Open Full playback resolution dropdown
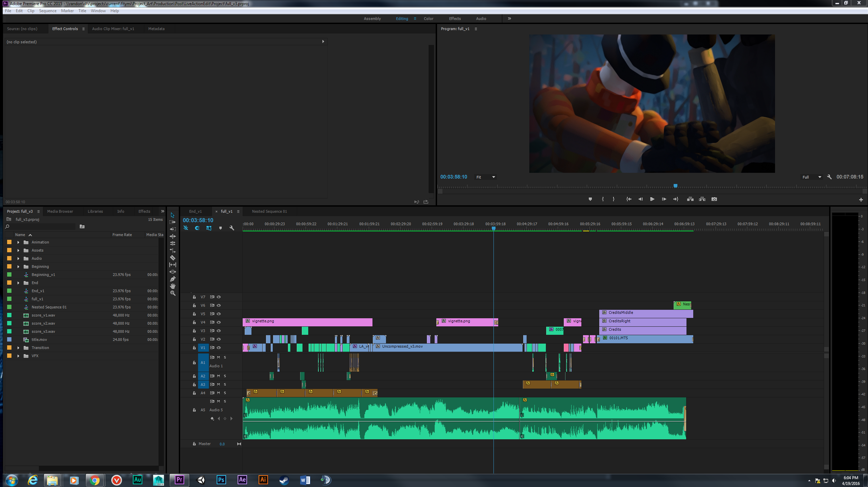Image resolution: width=868 pixels, height=487 pixels. coord(812,177)
